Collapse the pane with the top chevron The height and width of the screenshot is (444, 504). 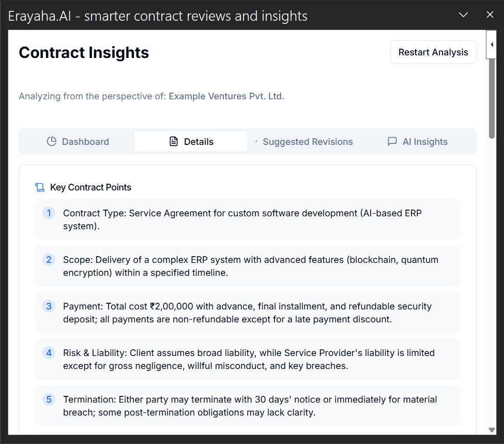click(463, 15)
